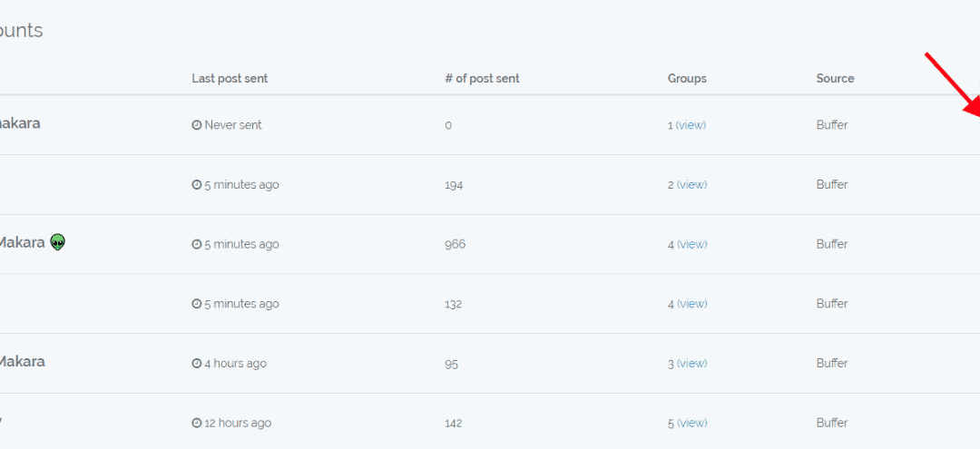Click the clock icon beside 4 hours ago

click(196, 364)
